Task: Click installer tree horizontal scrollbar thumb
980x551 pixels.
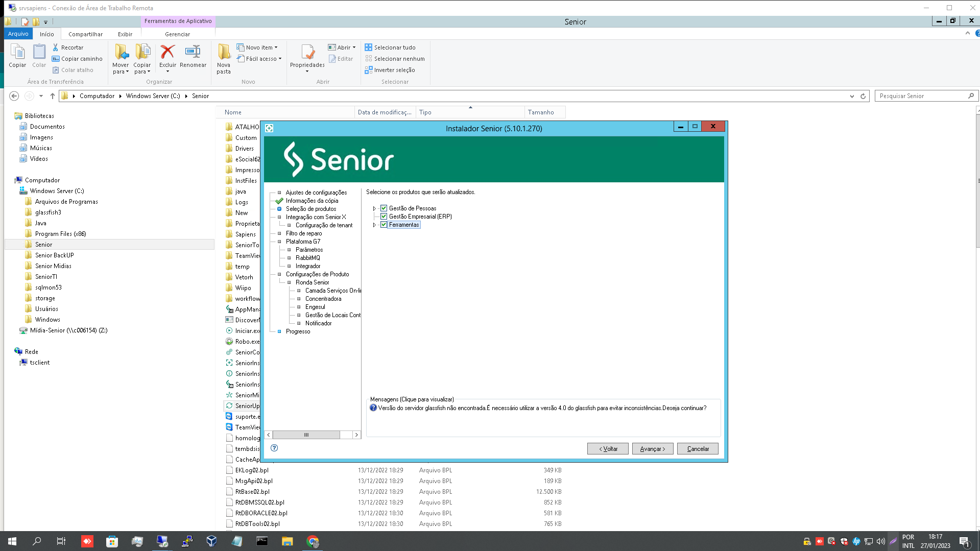Action: click(306, 435)
